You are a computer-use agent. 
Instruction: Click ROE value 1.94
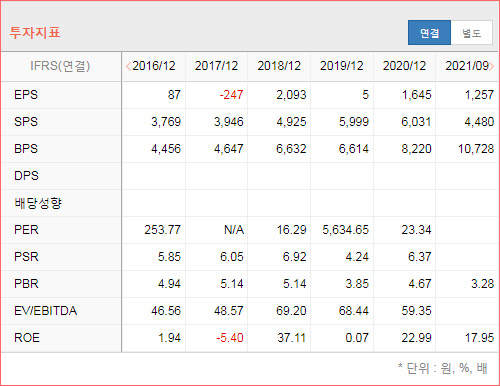click(x=169, y=338)
